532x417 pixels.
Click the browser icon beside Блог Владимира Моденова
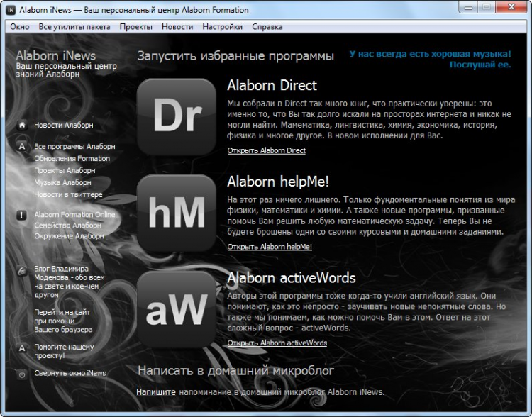pos(22,271)
